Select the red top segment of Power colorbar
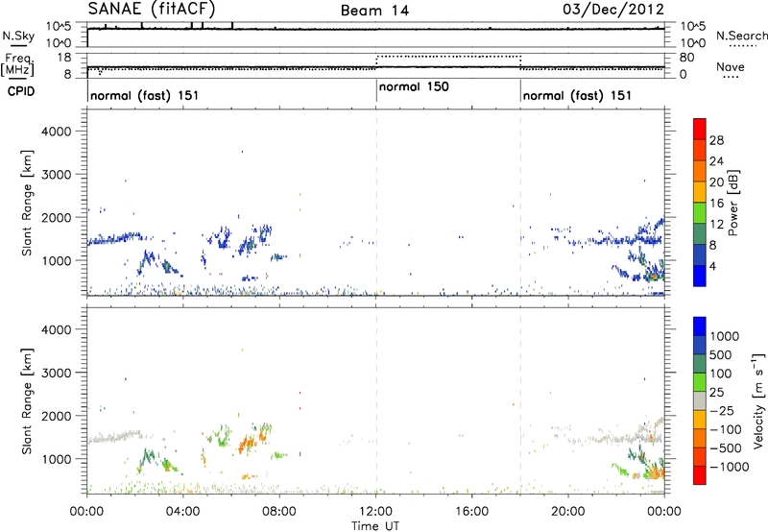This screenshot has width=768, height=532. (700, 129)
